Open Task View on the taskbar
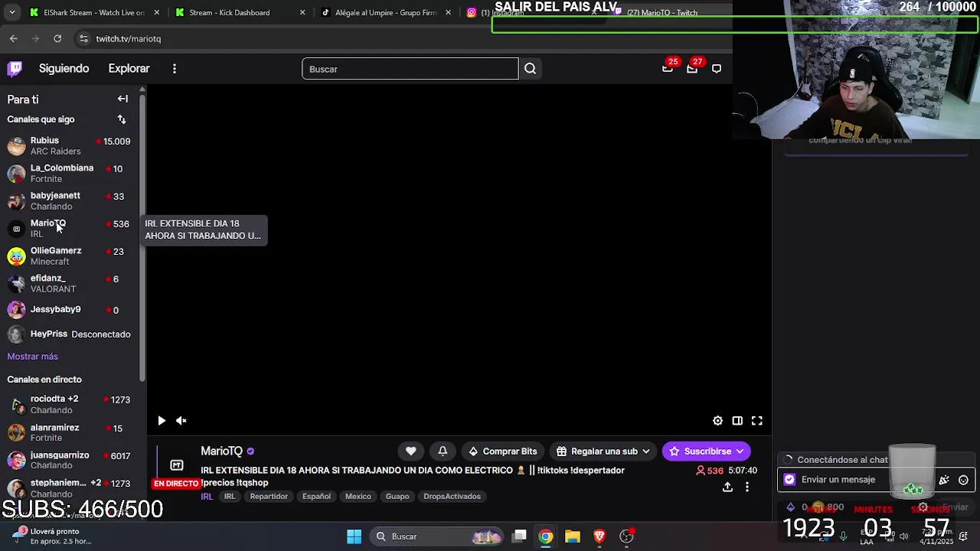 (x=519, y=536)
